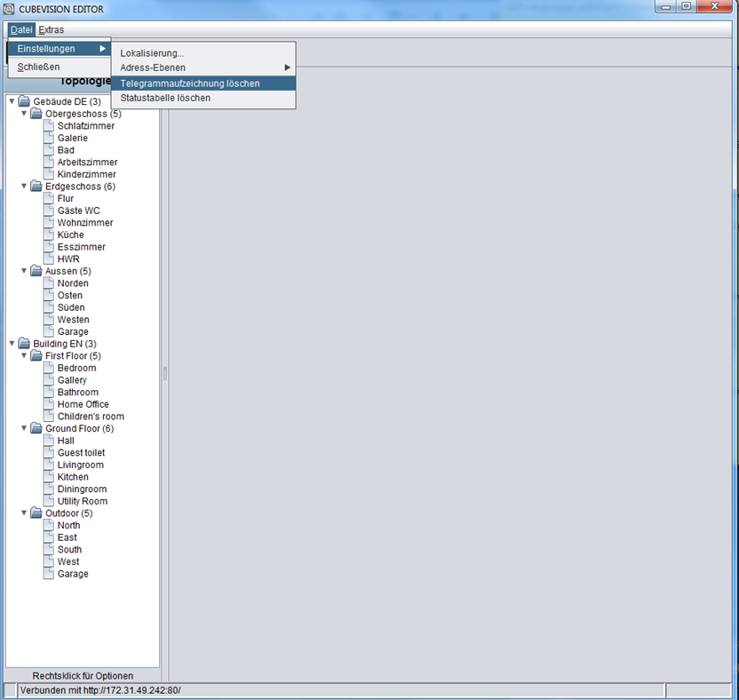
Task: Click the document icon next to Kitchen
Action: [x=49, y=476]
